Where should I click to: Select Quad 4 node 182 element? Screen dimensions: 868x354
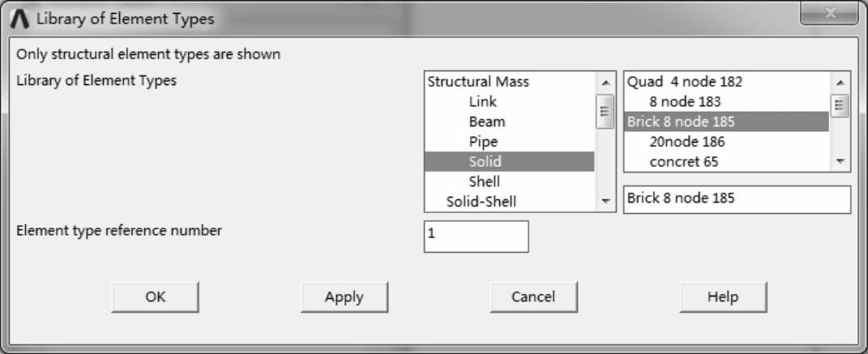[x=685, y=82]
